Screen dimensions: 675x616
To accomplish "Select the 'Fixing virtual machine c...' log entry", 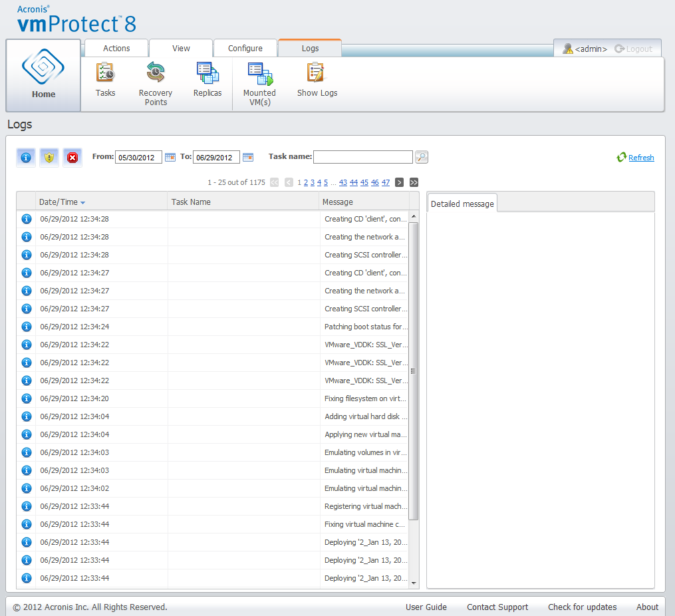I will (213, 524).
